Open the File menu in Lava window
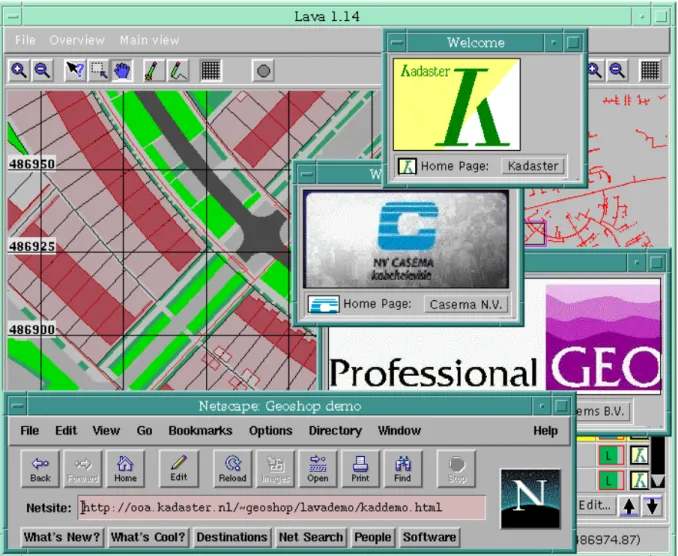This screenshot has height=556, width=678. [25, 40]
